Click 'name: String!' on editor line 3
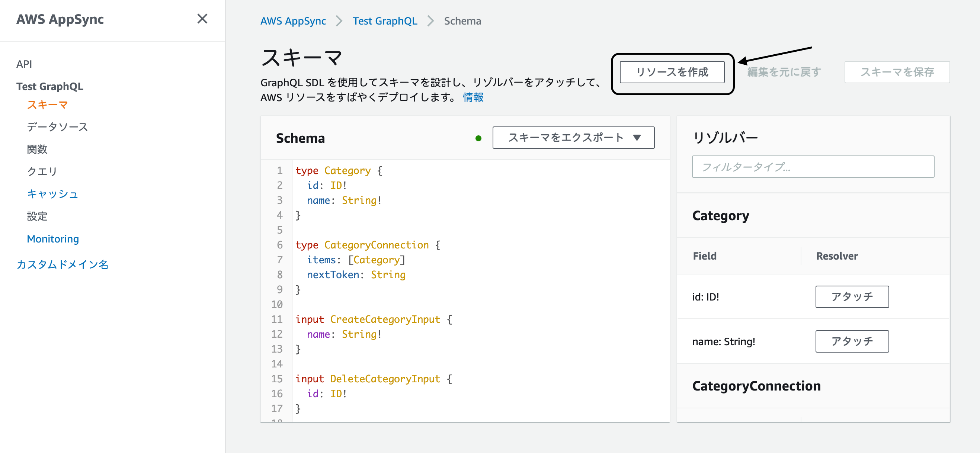This screenshot has height=453, width=980. tap(344, 200)
